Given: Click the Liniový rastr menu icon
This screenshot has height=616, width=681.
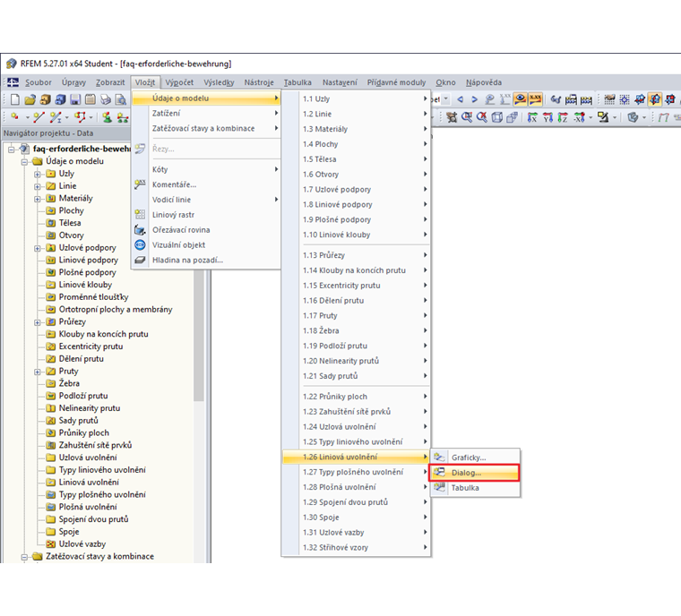Looking at the screenshot, I should [x=140, y=215].
